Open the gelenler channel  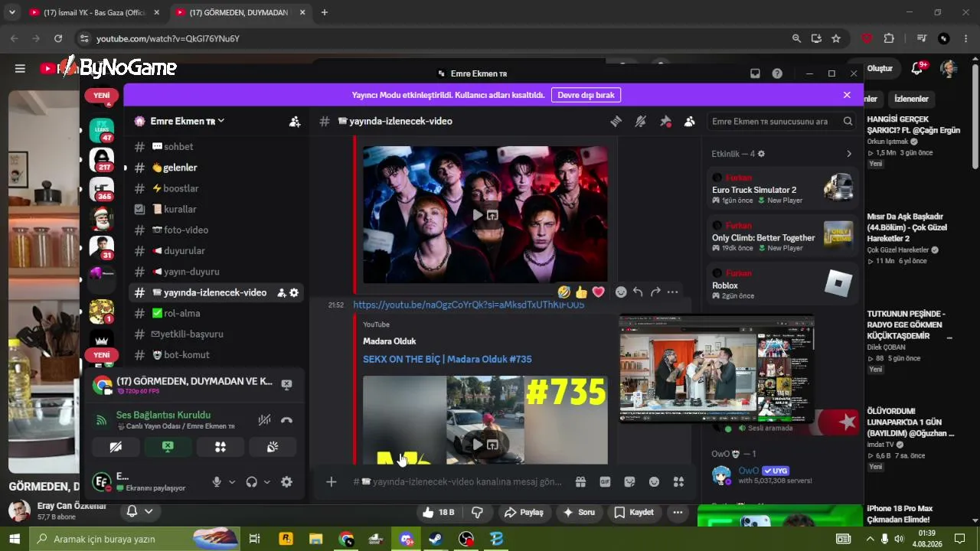(x=216, y=168)
